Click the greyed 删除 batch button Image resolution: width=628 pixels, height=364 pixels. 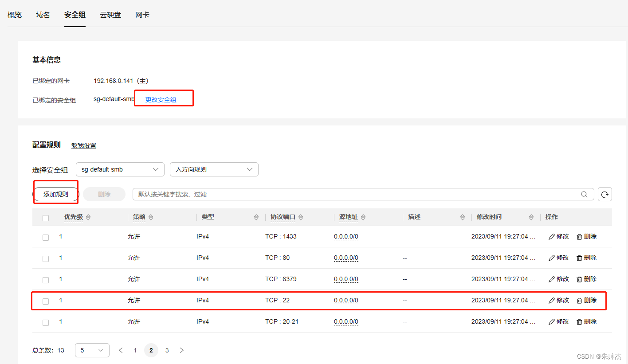tap(104, 194)
